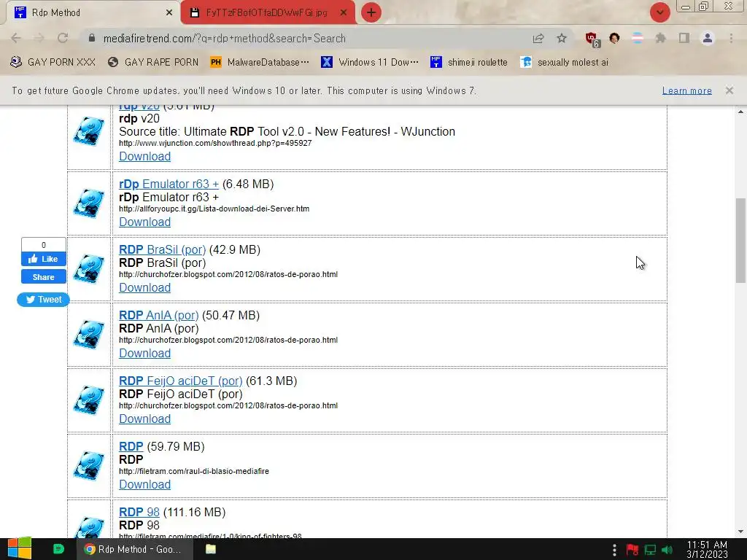Click the disk icon beside RDP FeijO aciDeT

pos(89,400)
